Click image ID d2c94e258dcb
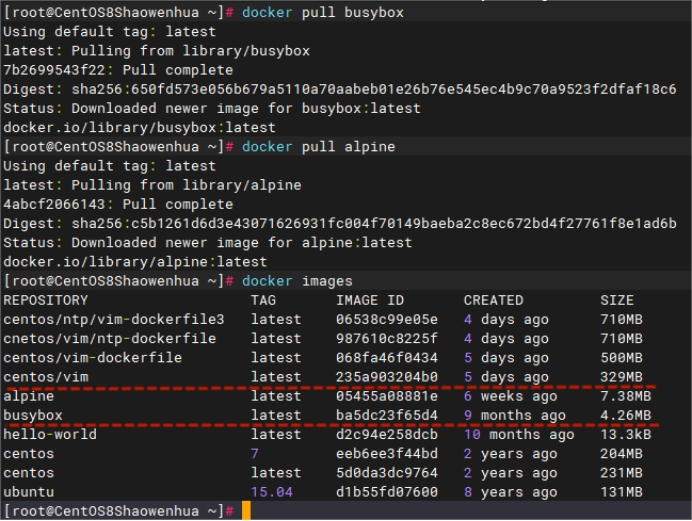692x521 pixels. click(387, 435)
